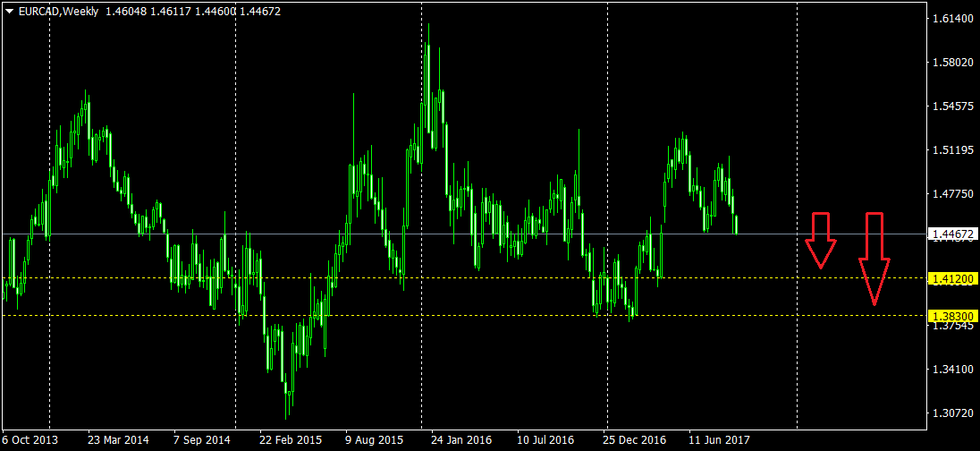Click the OHLC values 1.46048 1.46117 text
The width and height of the screenshot is (980, 451).
[x=148, y=12]
